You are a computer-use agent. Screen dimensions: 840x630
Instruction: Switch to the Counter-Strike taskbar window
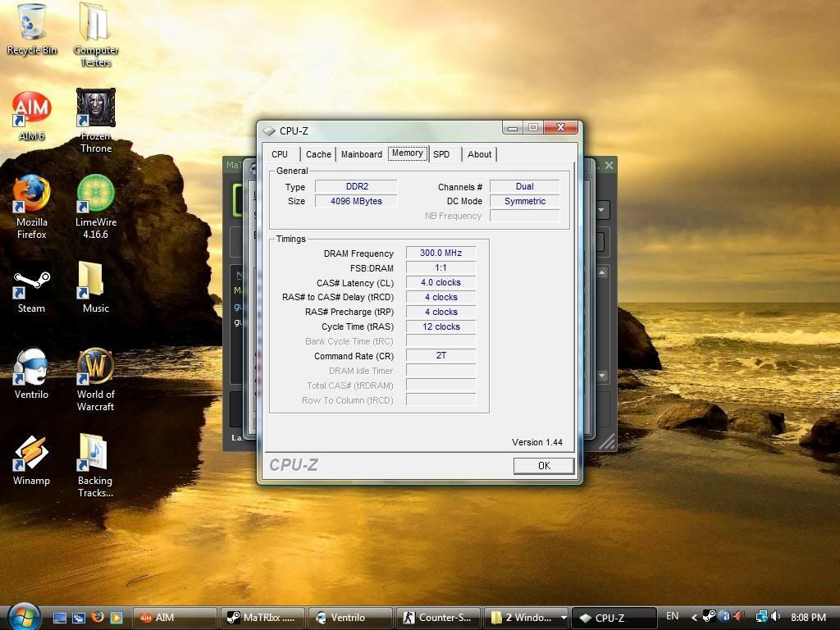(x=437, y=617)
